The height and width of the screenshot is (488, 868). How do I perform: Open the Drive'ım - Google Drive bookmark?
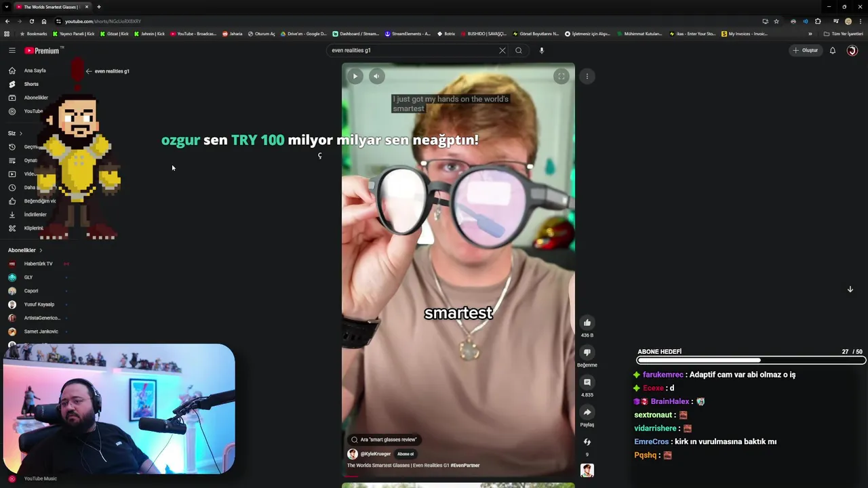click(x=303, y=34)
